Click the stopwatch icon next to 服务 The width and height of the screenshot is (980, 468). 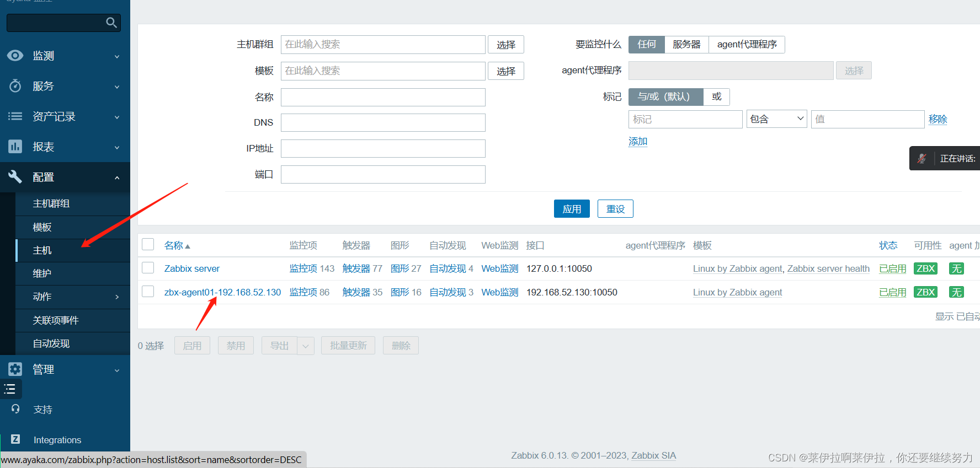click(15, 86)
